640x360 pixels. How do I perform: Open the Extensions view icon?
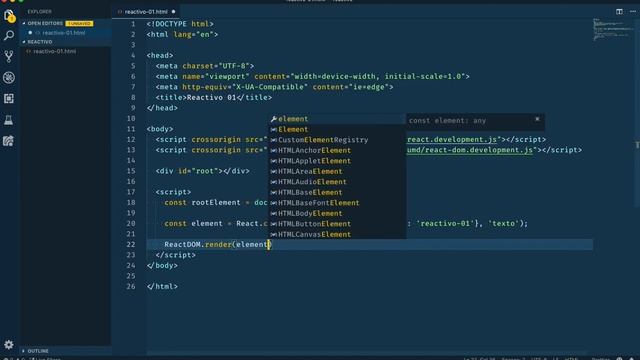9,98
